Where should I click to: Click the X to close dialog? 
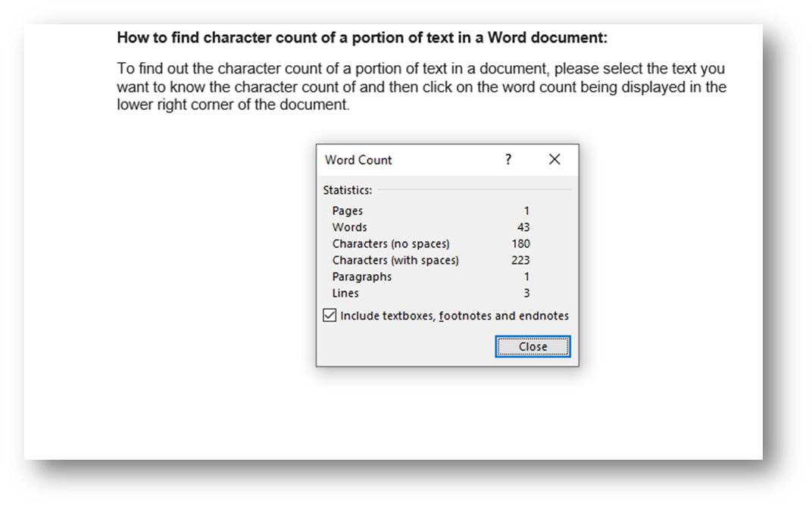[554, 159]
